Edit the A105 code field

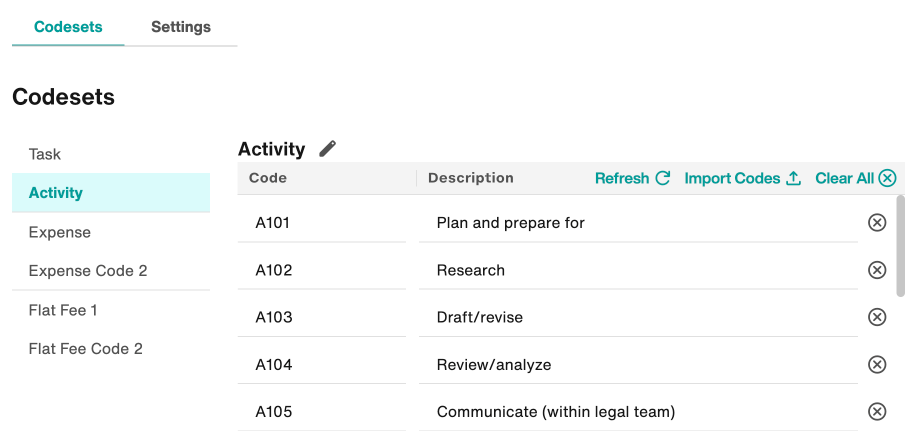(322, 412)
